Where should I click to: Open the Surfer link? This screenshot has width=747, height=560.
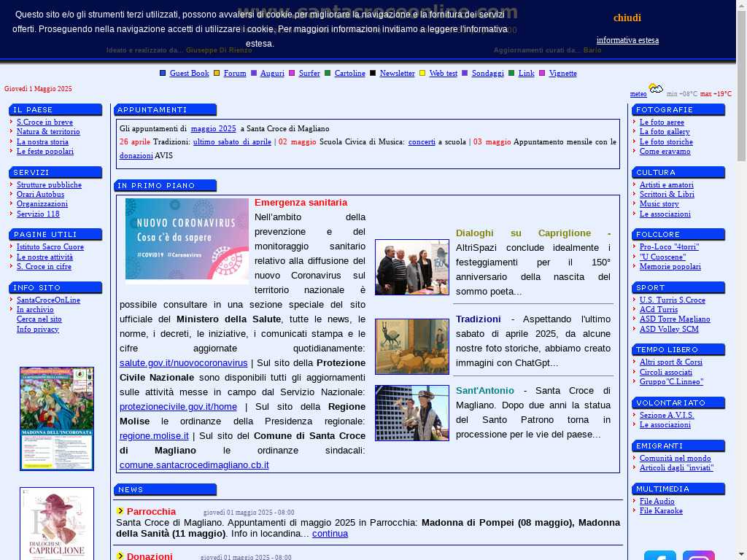click(x=309, y=73)
